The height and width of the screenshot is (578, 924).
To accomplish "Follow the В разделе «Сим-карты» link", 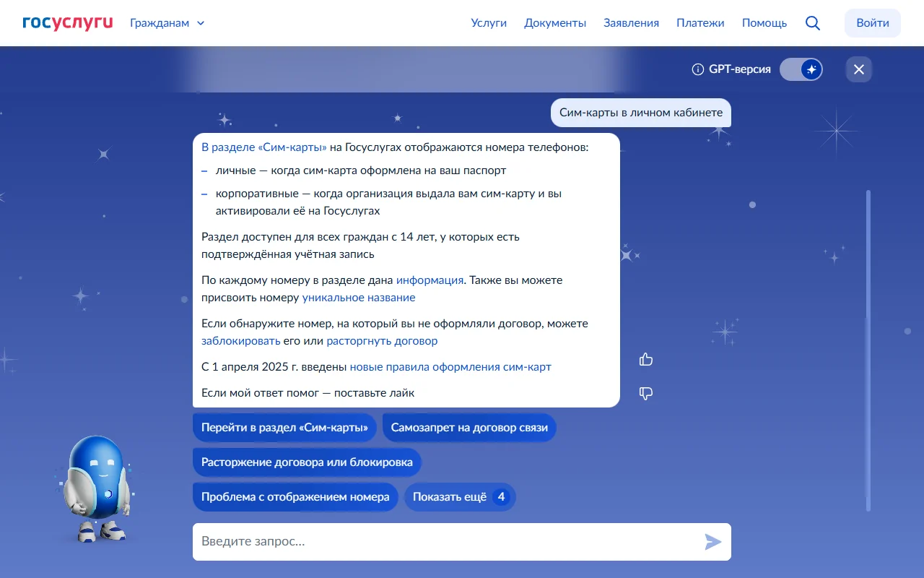I will click(264, 147).
